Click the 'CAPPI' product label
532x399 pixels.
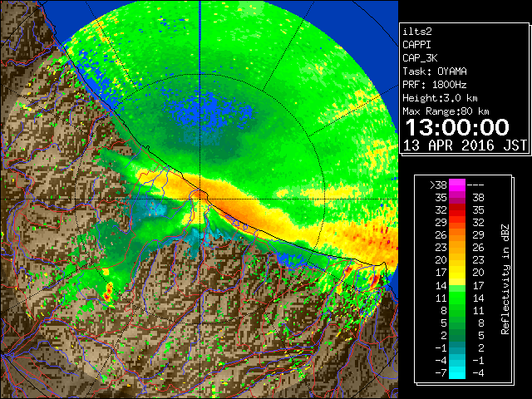(x=416, y=45)
